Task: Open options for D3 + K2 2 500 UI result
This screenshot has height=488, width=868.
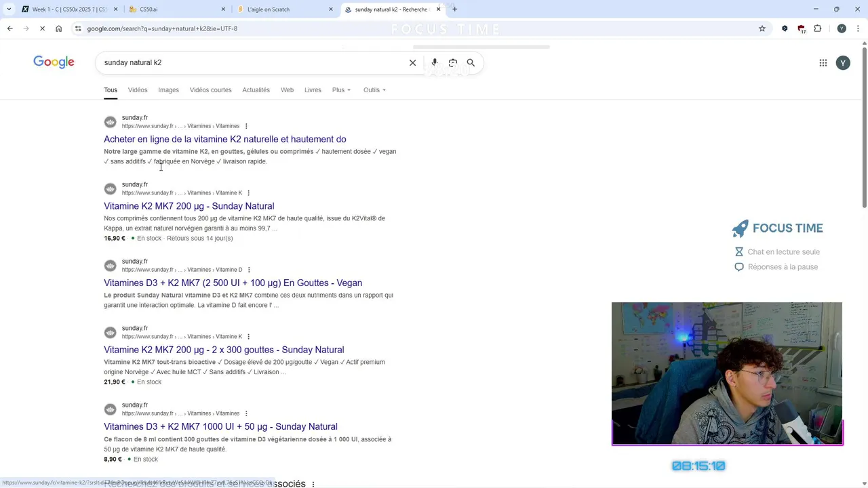Action: (249, 270)
